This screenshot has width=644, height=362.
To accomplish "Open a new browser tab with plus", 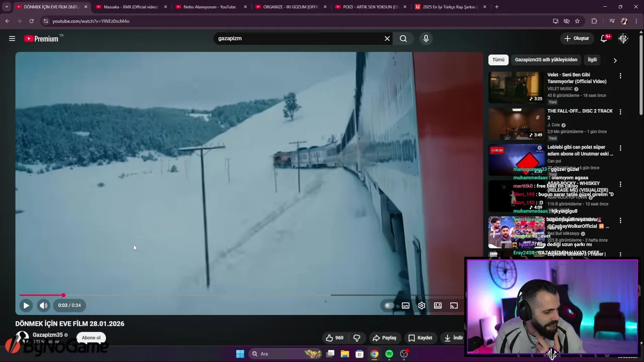I will [x=497, y=7].
